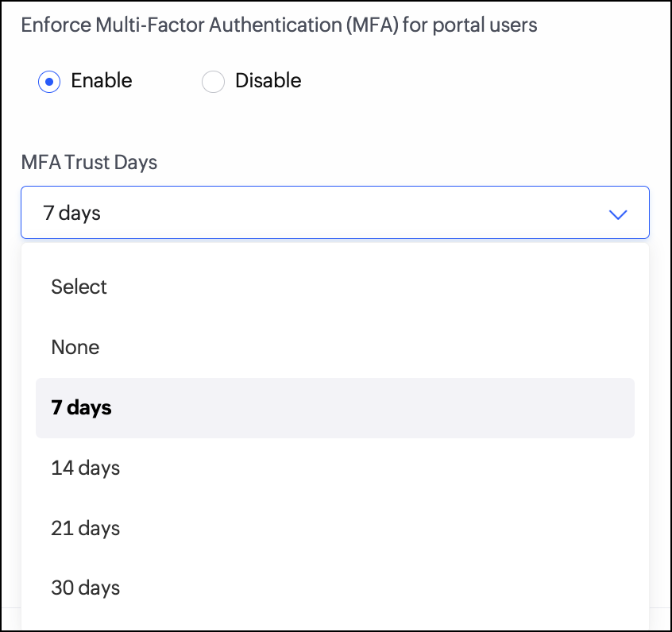Choose 'None' from the trust days list
This screenshot has height=632, width=672.
pos(75,347)
